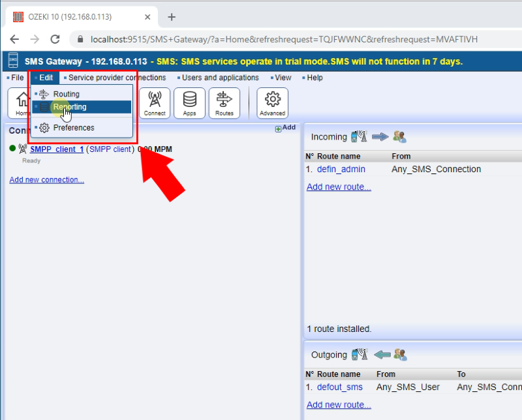522x420 pixels.
Task: Click the address bar lock icon
Action: (x=80, y=39)
